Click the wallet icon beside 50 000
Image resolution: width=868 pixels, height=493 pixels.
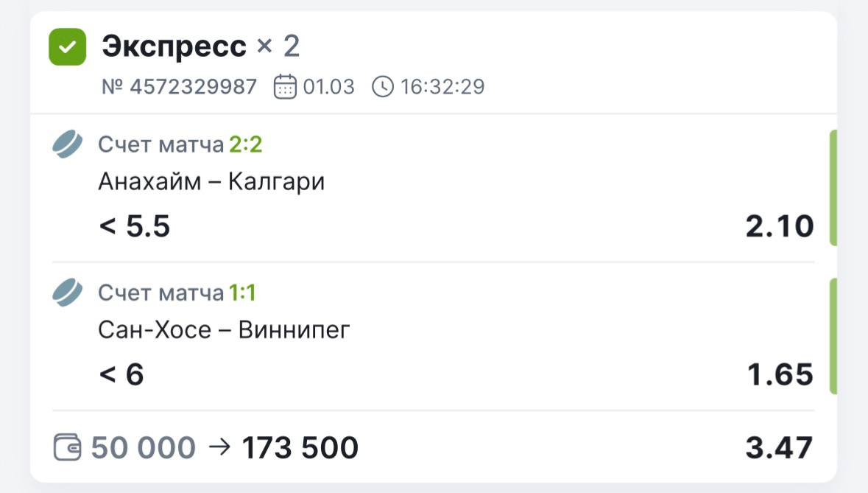click(x=68, y=447)
